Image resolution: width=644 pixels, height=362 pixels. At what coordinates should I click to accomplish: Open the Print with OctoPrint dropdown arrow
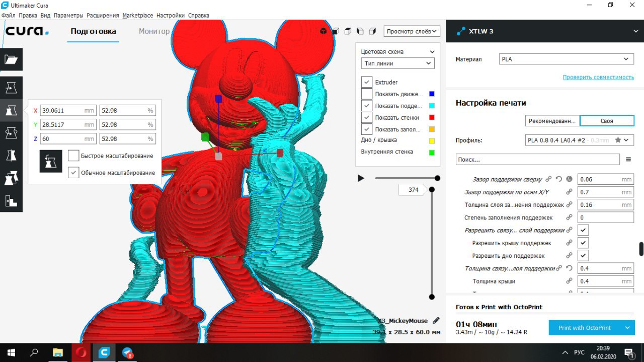pos(627,328)
